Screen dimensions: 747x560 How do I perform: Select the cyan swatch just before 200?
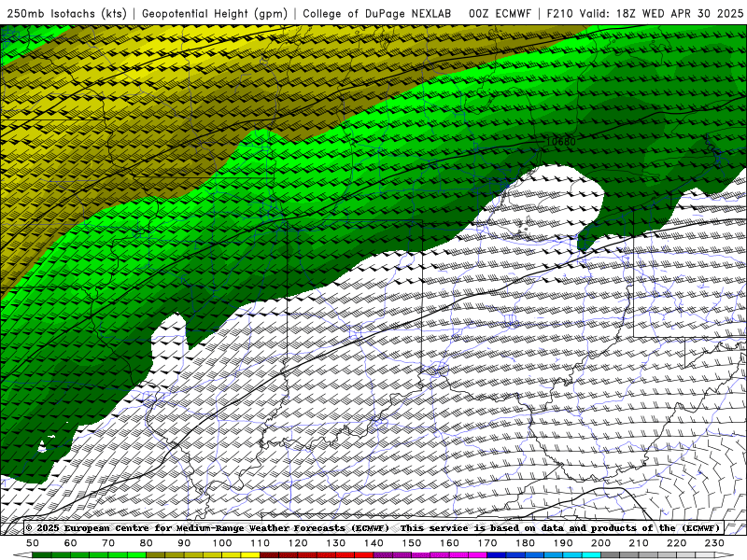pyautogui.click(x=591, y=555)
